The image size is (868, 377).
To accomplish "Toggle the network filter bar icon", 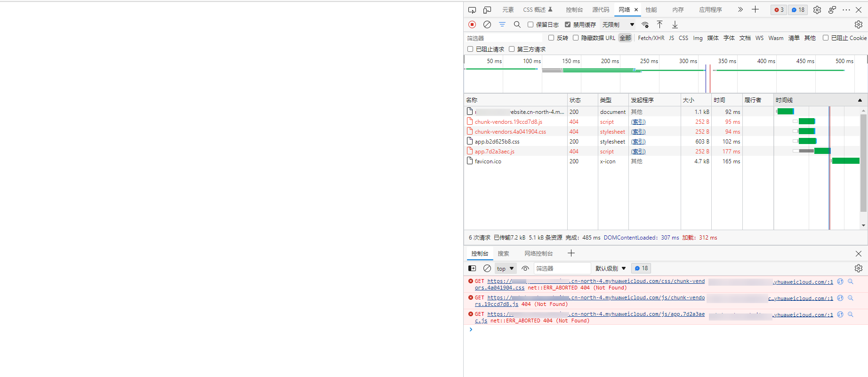I will (x=502, y=24).
